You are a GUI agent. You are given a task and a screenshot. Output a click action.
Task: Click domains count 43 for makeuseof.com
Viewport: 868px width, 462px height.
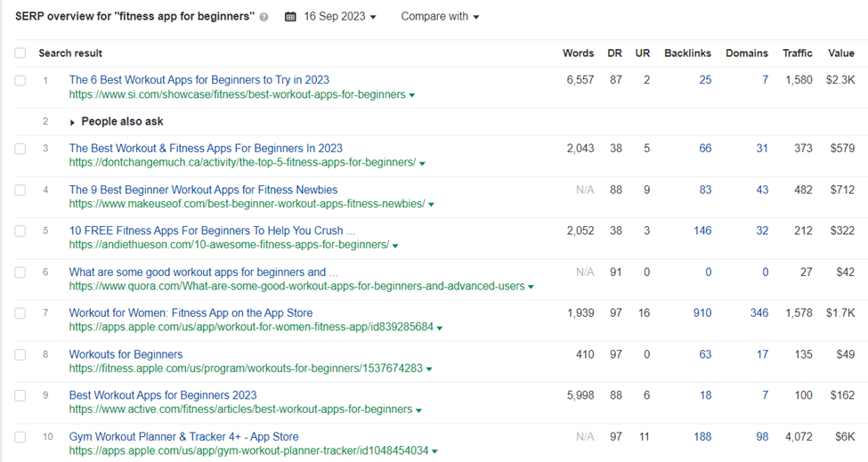click(x=762, y=190)
